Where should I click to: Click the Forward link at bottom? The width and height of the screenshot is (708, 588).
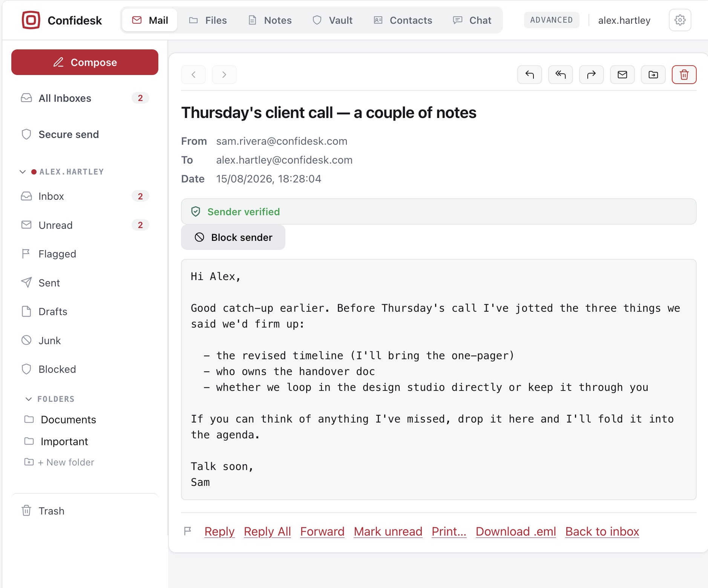(322, 531)
